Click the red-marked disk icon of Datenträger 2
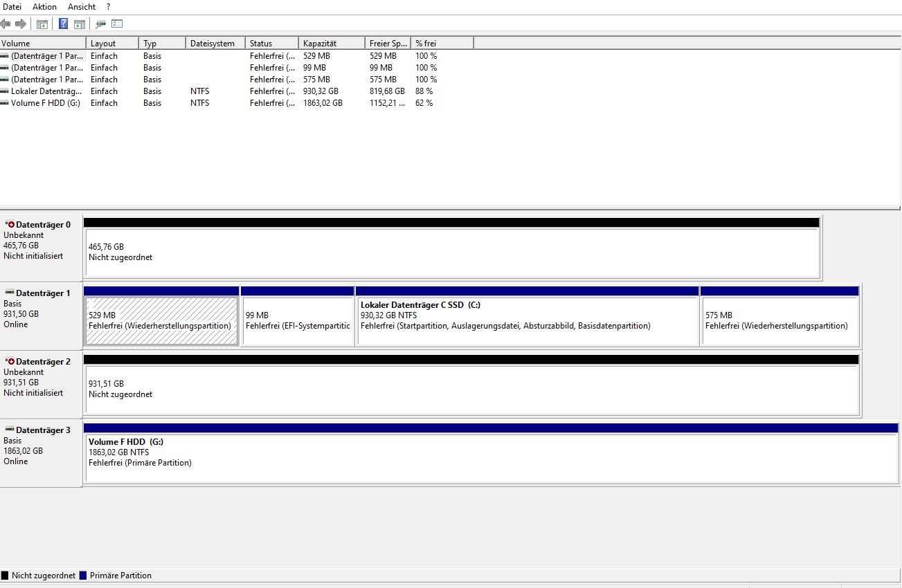902x588 pixels. coord(10,362)
